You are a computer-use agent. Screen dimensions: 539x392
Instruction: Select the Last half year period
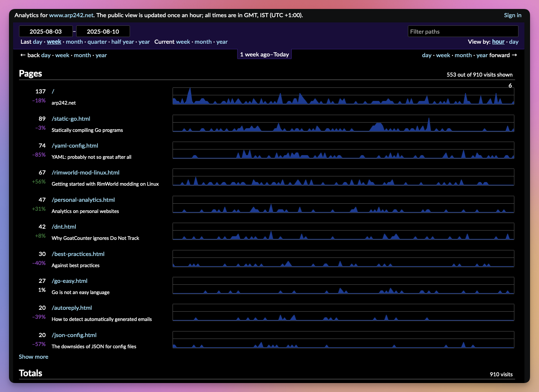[x=123, y=42]
